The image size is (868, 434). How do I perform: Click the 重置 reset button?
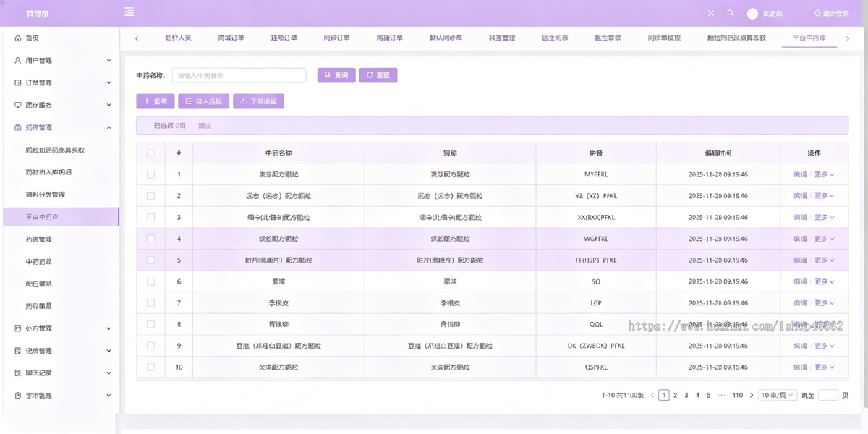click(378, 75)
